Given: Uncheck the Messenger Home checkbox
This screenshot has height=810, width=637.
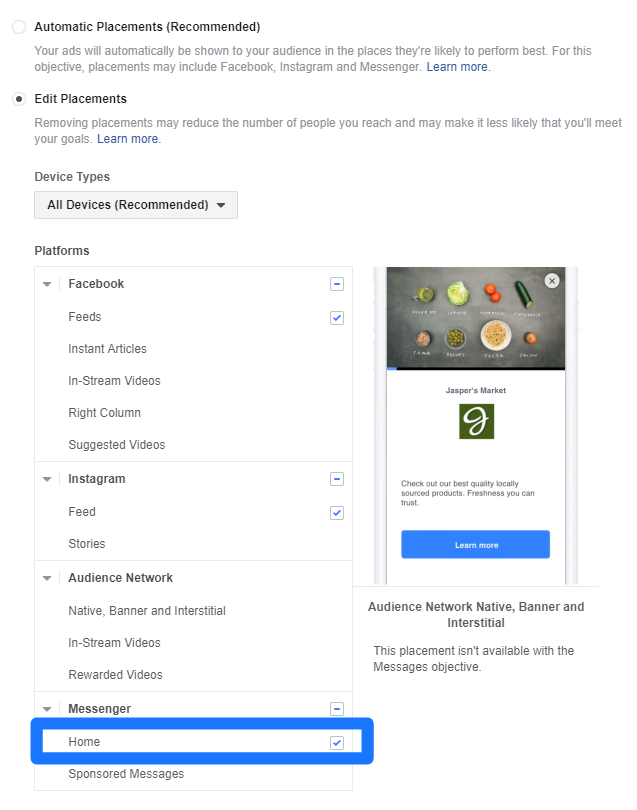Looking at the screenshot, I should point(337,743).
